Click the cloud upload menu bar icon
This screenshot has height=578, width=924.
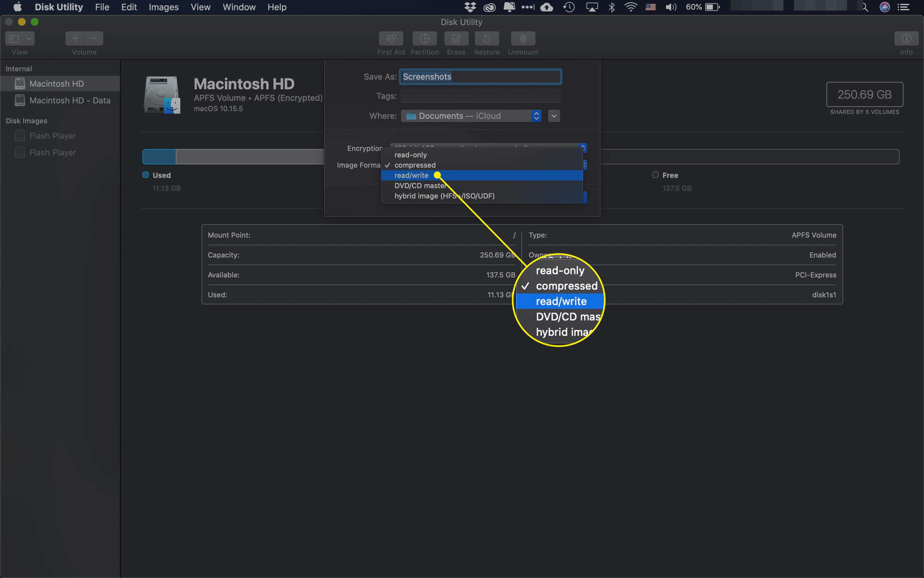coord(546,7)
